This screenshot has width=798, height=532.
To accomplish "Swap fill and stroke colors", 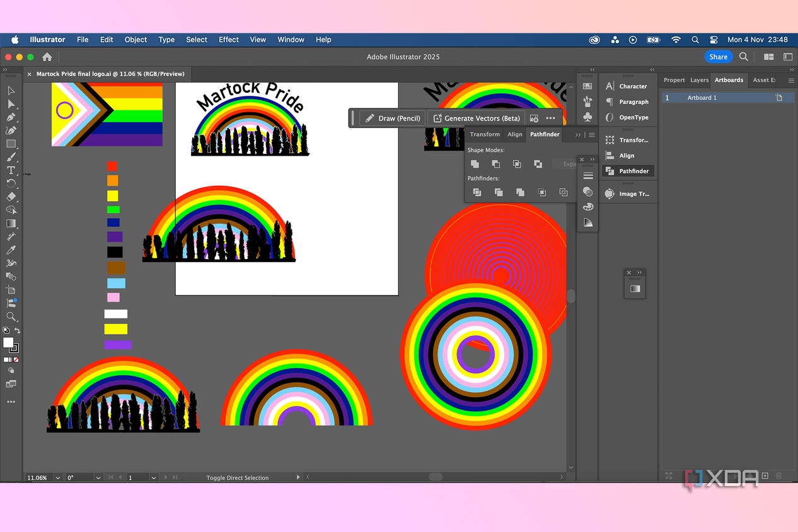I will 17,330.
